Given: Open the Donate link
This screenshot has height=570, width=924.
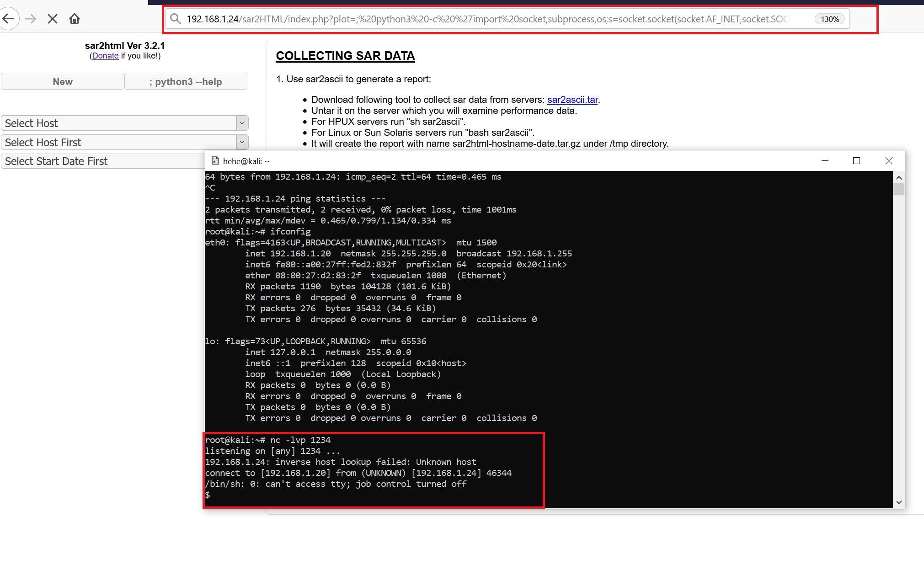Looking at the screenshot, I should 105,56.
